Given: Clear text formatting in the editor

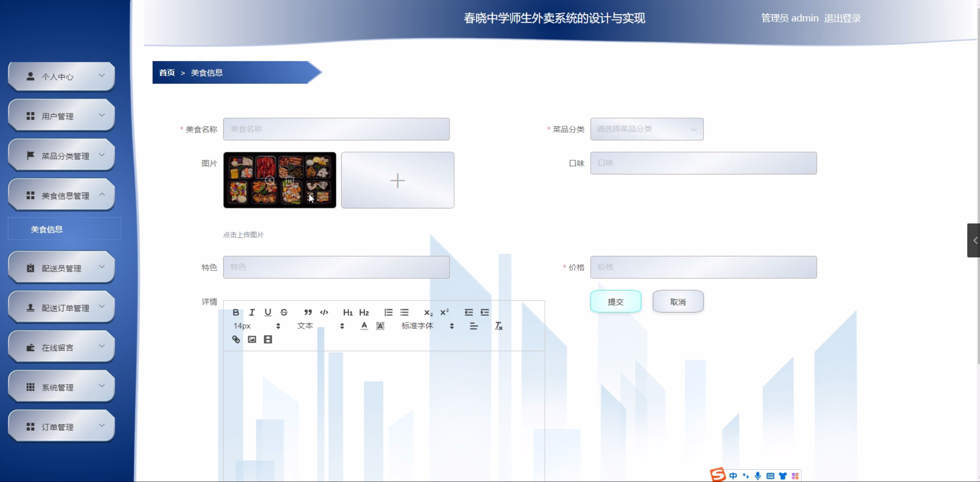Looking at the screenshot, I should coord(498,326).
